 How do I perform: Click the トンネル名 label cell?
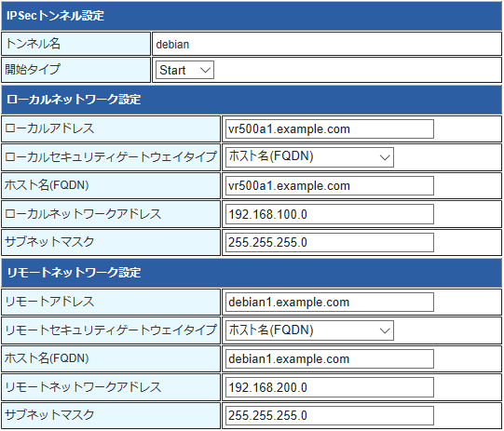75,44
